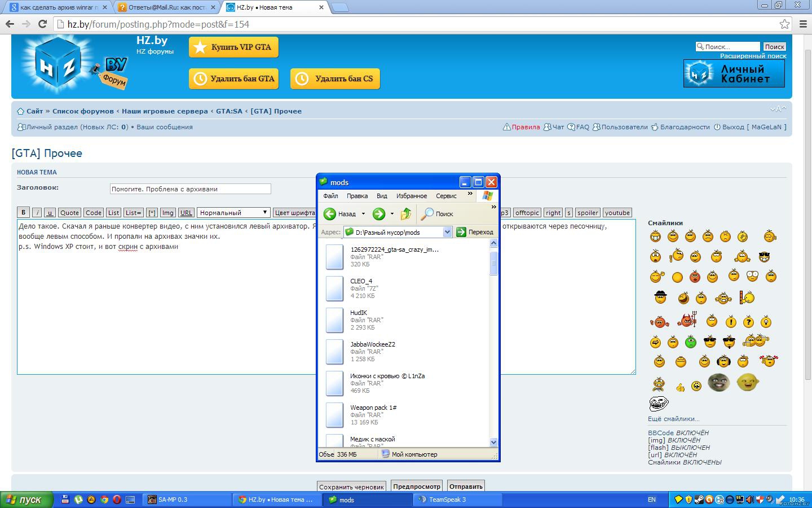Screen dimensions: 812x508
Task: Open Ещё смайлики link
Action: pyautogui.click(x=673, y=419)
